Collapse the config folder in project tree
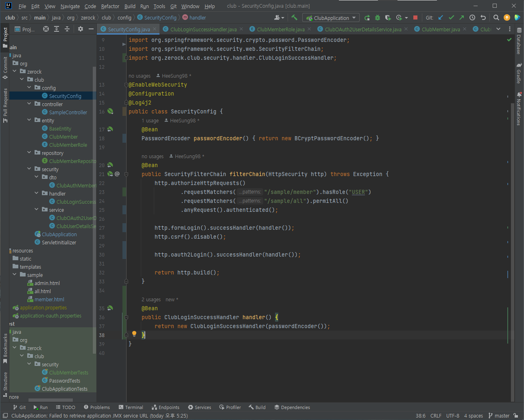This screenshot has width=524, height=420. pos(29,87)
